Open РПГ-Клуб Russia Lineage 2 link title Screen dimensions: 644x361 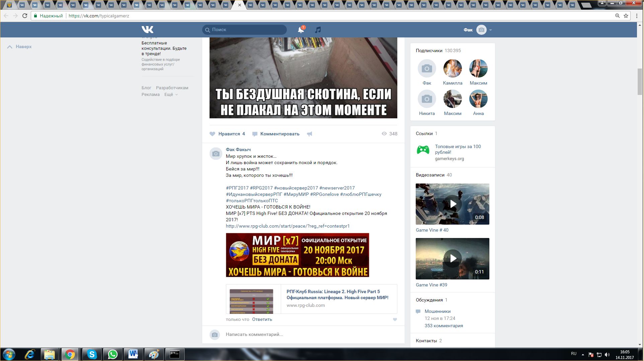click(x=337, y=294)
